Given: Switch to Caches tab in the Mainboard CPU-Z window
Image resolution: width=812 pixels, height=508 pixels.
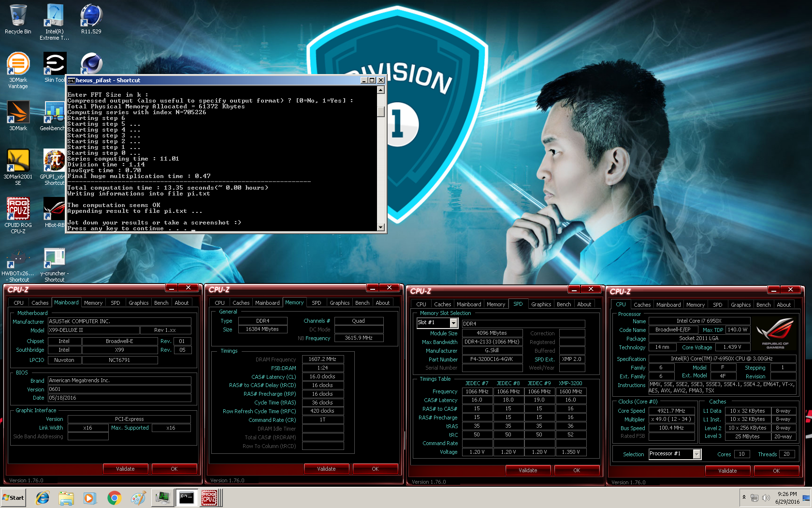Looking at the screenshot, I should 40,303.
